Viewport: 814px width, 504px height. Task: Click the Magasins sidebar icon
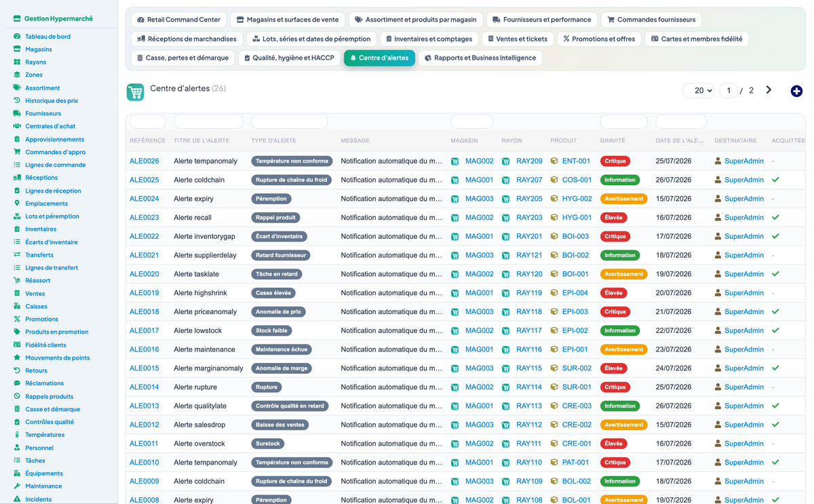click(x=17, y=49)
